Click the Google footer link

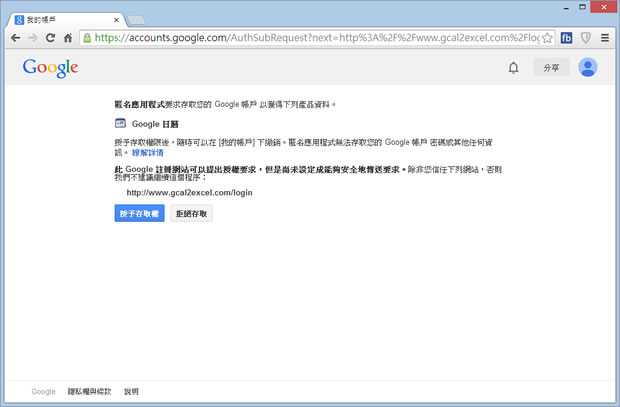pyautogui.click(x=43, y=391)
